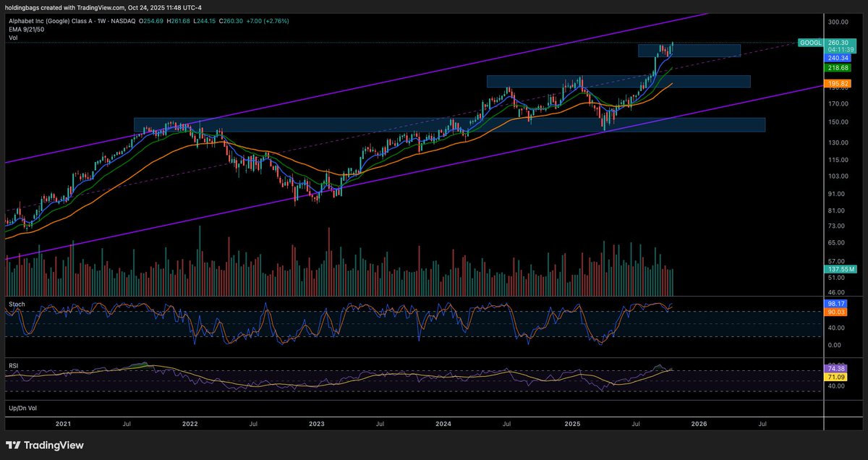Image resolution: width=868 pixels, height=460 pixels.
Task: Click the 137.55M volume value label
Action: 841,269
